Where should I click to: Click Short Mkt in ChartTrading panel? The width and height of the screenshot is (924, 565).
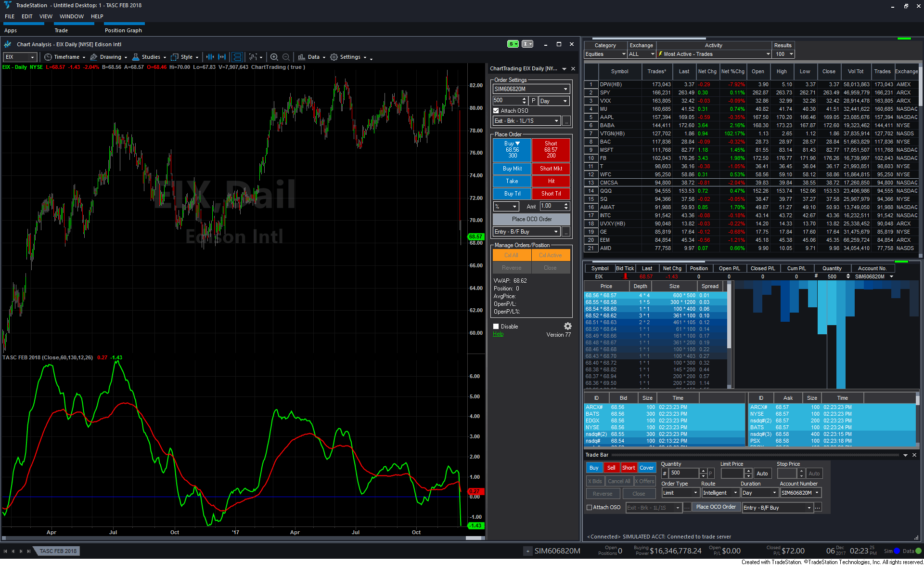pos(551,169)
